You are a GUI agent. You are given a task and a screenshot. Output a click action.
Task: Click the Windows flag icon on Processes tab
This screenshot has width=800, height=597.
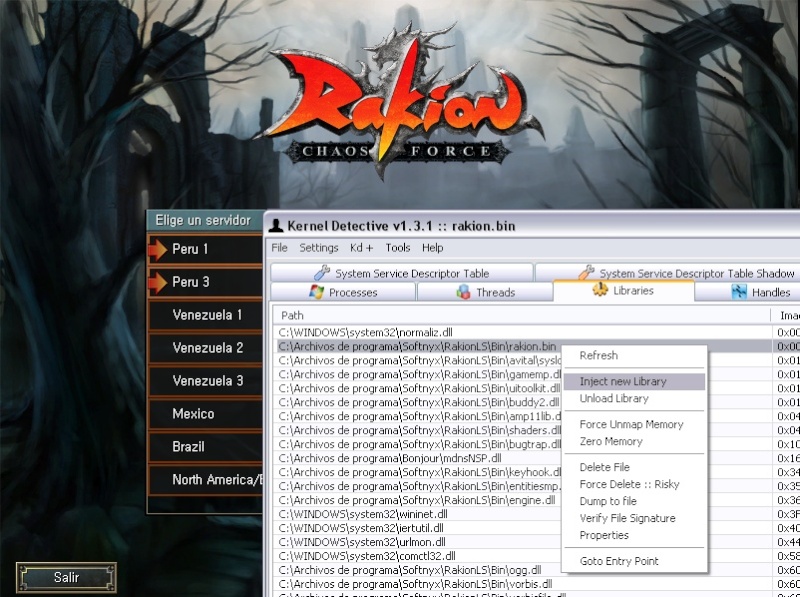pyautogui.click(x=316, y=292)
